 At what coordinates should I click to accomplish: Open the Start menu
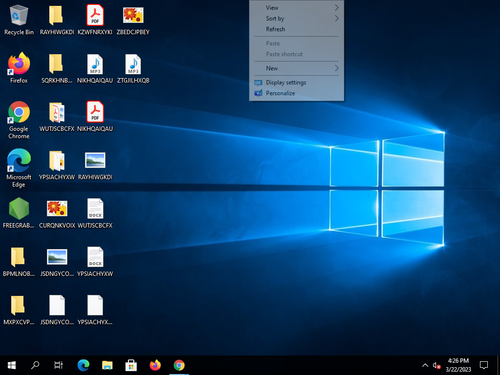[12, 365]
